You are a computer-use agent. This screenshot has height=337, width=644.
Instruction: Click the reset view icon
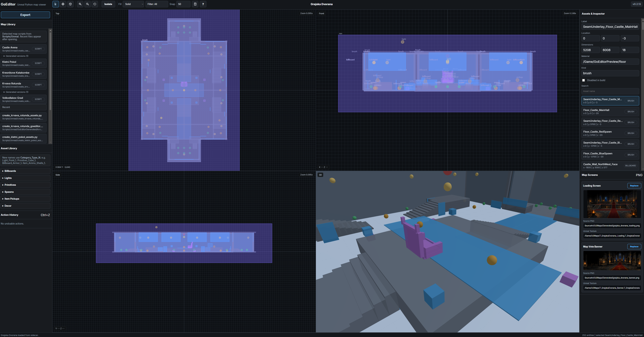click(95, 4)
